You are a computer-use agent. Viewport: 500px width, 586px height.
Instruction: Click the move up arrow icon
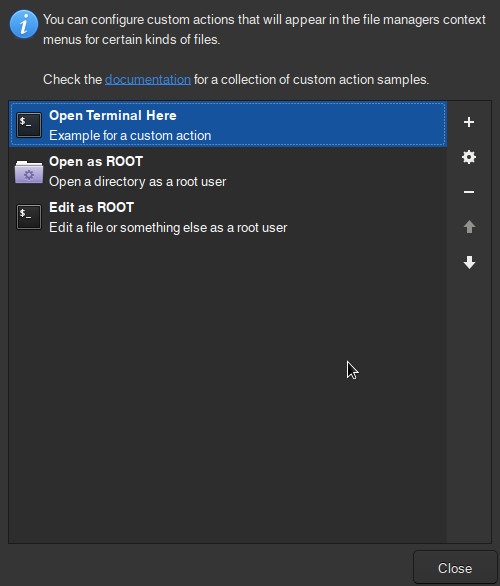pos(469,226)
